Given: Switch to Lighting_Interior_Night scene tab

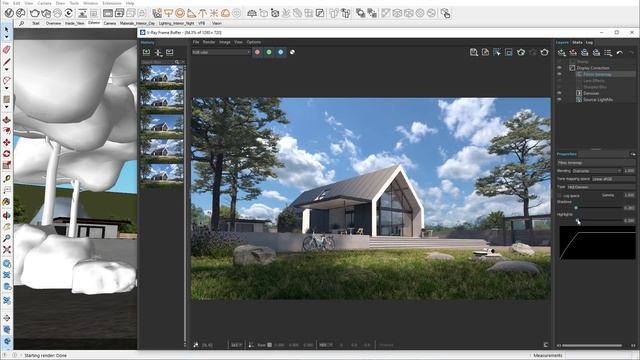Looking at the screenshot, I should [x=176, y=23].
